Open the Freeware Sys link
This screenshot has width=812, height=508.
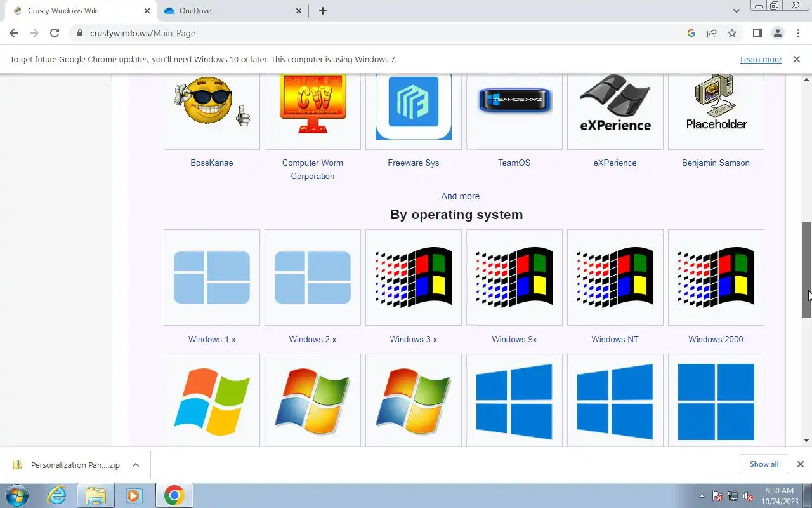coord(414,163)
